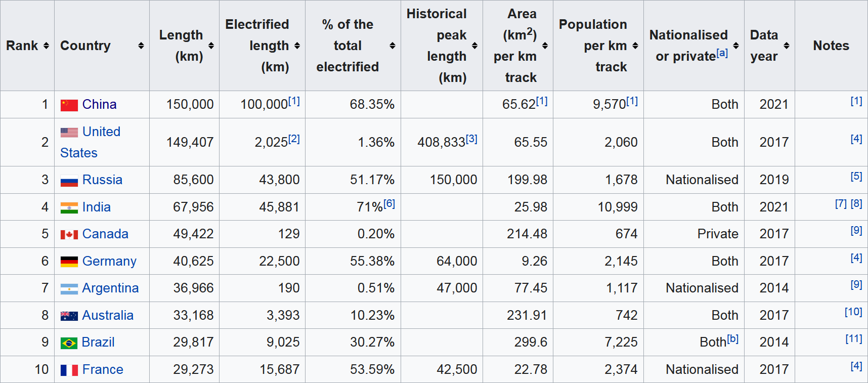Click the India flag icon
868x383 pixels.
point(69,208)
